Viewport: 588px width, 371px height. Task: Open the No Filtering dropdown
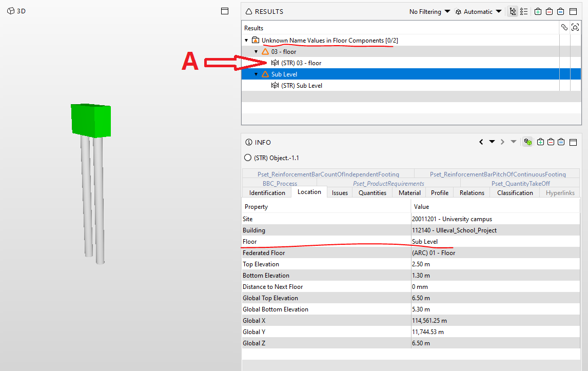tap(430, 12)
